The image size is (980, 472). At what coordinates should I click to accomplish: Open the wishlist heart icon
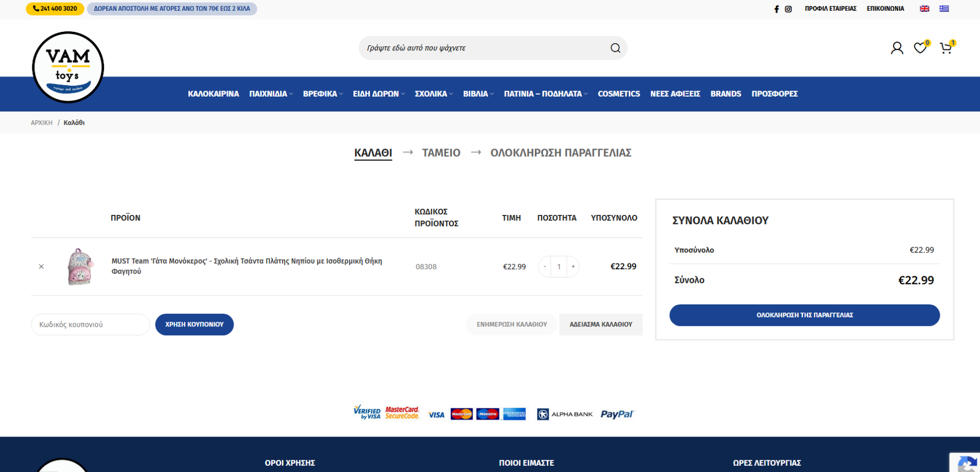click(920, 48)
